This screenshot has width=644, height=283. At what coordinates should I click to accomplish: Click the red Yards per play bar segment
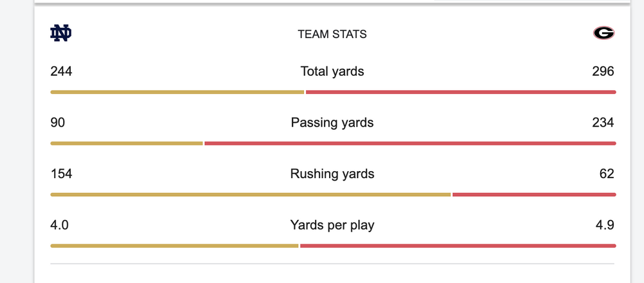[458, 246]
